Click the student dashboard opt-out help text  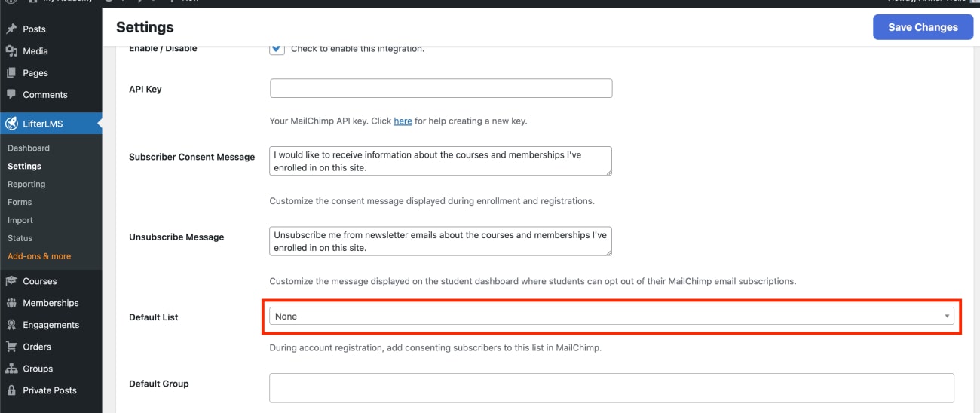point(533,281)
